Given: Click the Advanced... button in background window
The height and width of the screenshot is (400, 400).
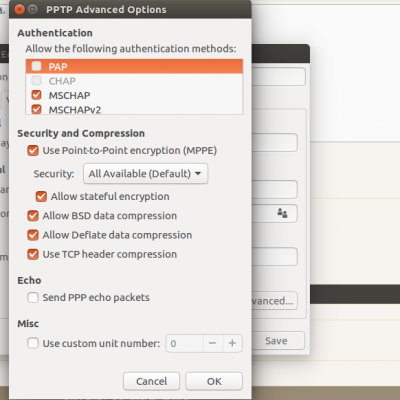Looking at the screenshot, I should 274,301.
